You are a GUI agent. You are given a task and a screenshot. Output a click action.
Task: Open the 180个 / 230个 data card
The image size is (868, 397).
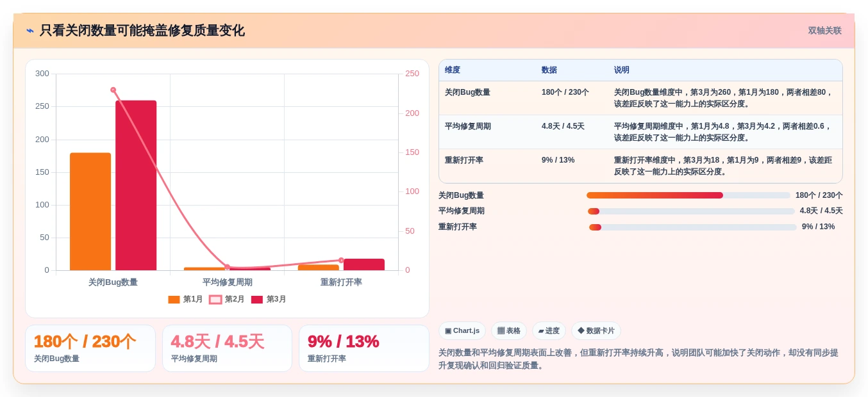click(x=90, y=348)
